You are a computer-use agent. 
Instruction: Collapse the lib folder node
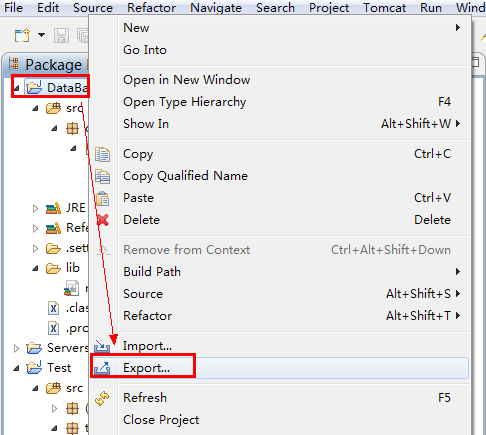pos(35,268)
